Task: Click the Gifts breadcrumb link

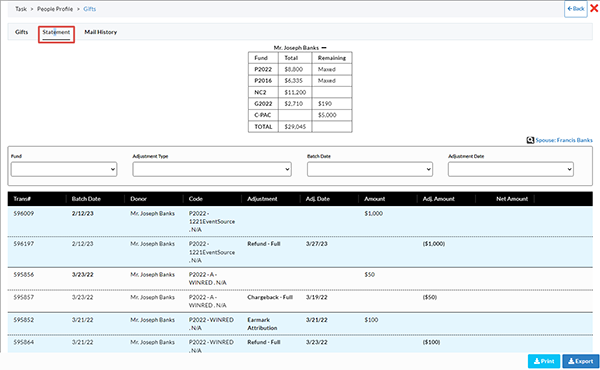Action: click(90, 9)
